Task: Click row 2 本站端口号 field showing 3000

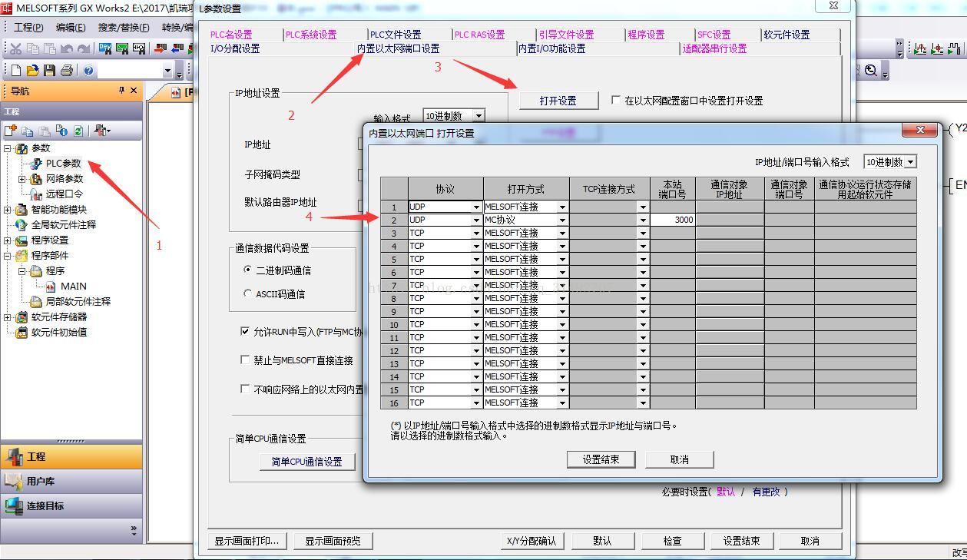Action: click(673, 220)
